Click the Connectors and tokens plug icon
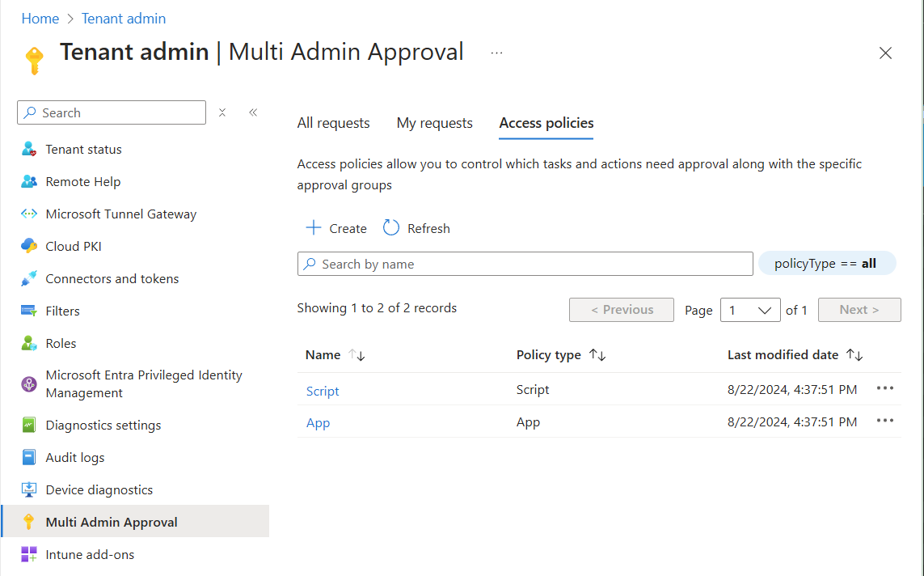 pyautogui.click(x=29, y=278)
